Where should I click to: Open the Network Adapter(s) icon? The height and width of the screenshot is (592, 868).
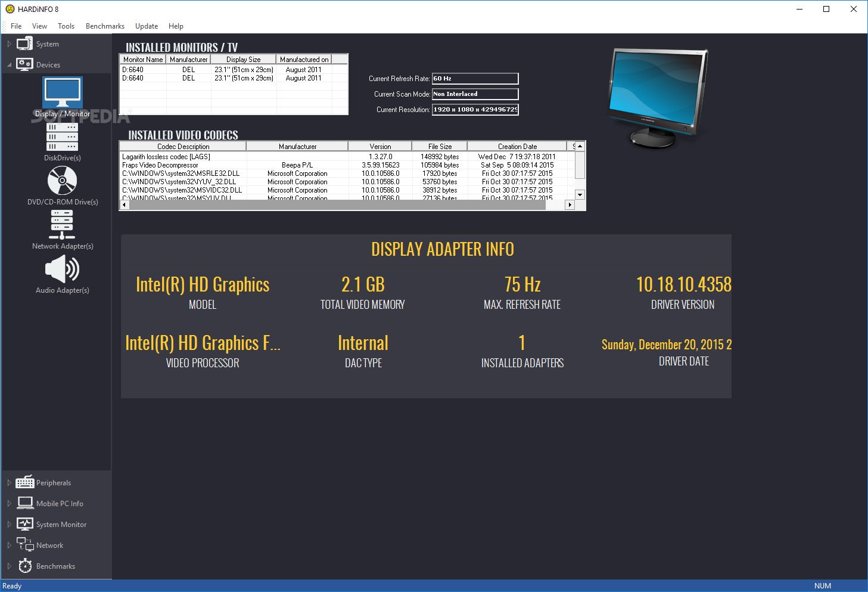click(62, 225)
